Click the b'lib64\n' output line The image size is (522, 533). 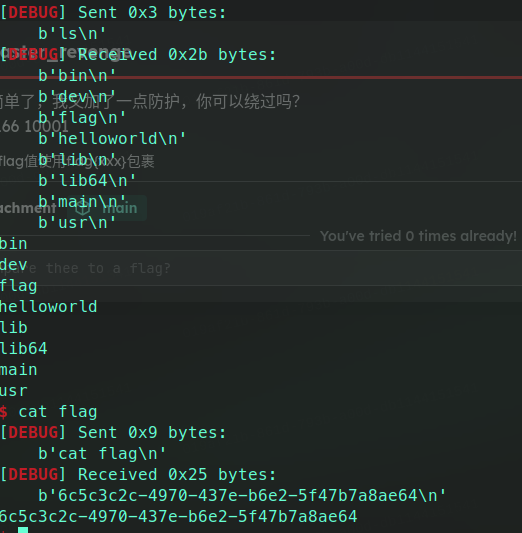(x=87, y=180)
